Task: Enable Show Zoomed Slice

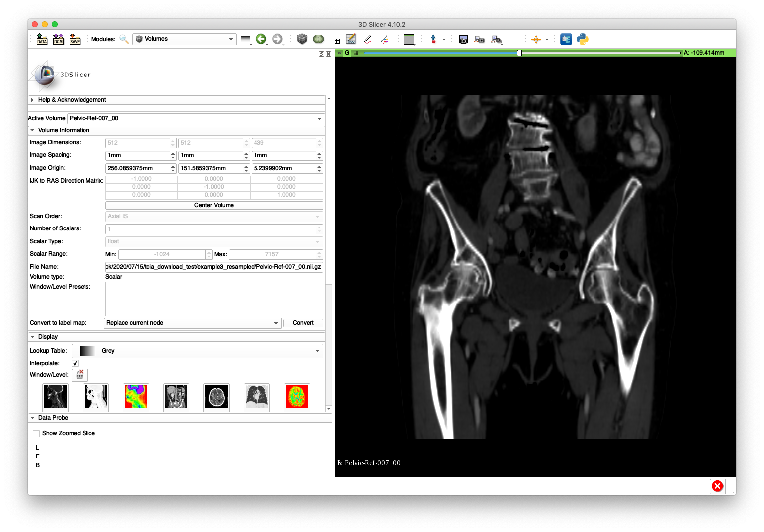Action: 36,433
